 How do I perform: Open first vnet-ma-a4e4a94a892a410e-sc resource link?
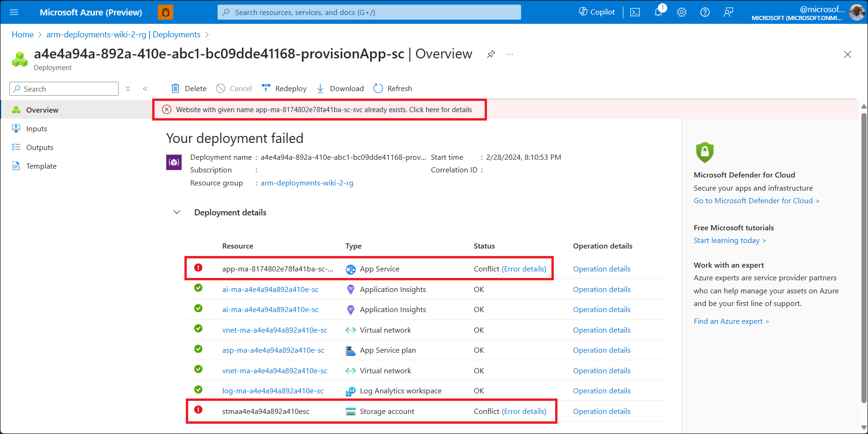275,330
